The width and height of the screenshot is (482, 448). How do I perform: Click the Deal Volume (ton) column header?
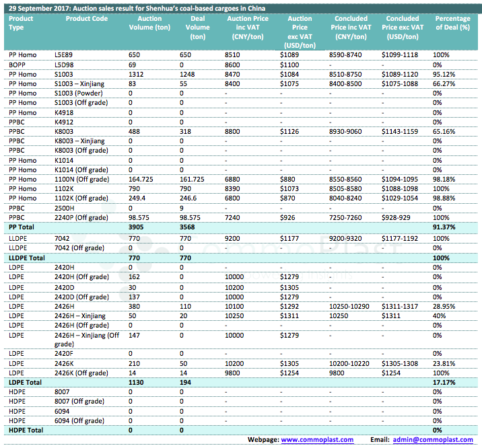tap(197, 23)
